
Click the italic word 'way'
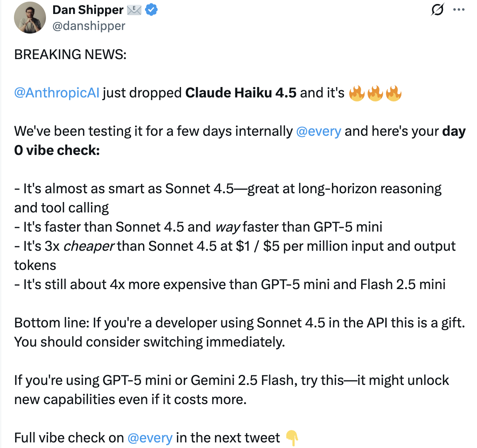click(x=227, y=227)
